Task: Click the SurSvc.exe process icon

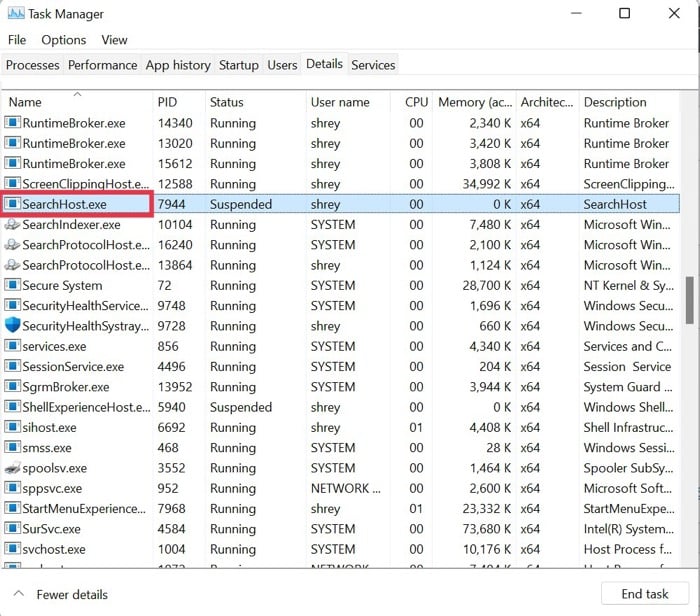Action: 12,529
